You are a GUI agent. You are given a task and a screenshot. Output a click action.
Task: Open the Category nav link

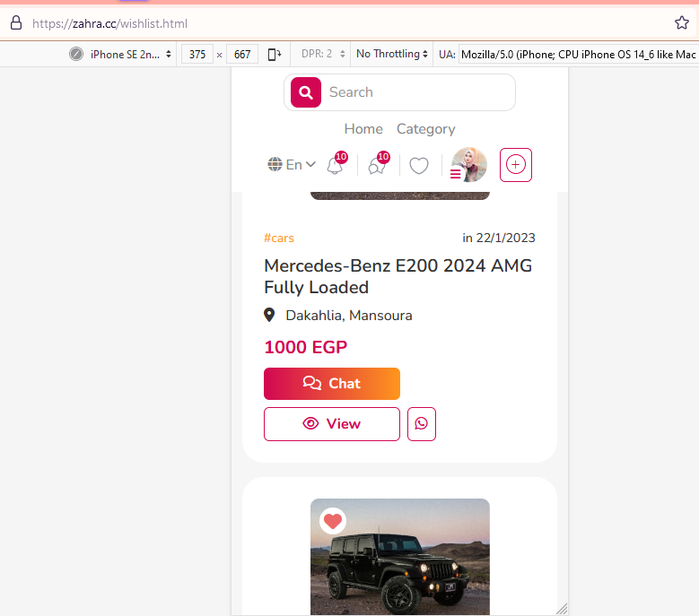pos(425,129)
